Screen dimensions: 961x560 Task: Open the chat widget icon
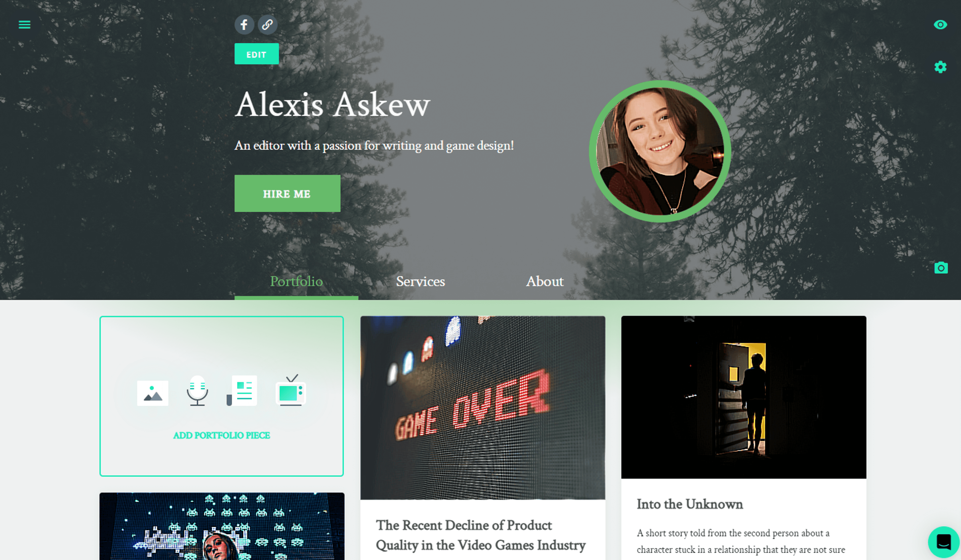pos(944,542)
